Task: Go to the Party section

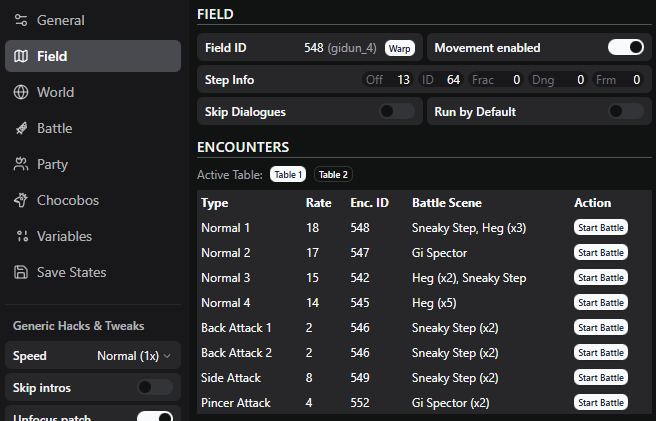Action: tap(93, 164)
